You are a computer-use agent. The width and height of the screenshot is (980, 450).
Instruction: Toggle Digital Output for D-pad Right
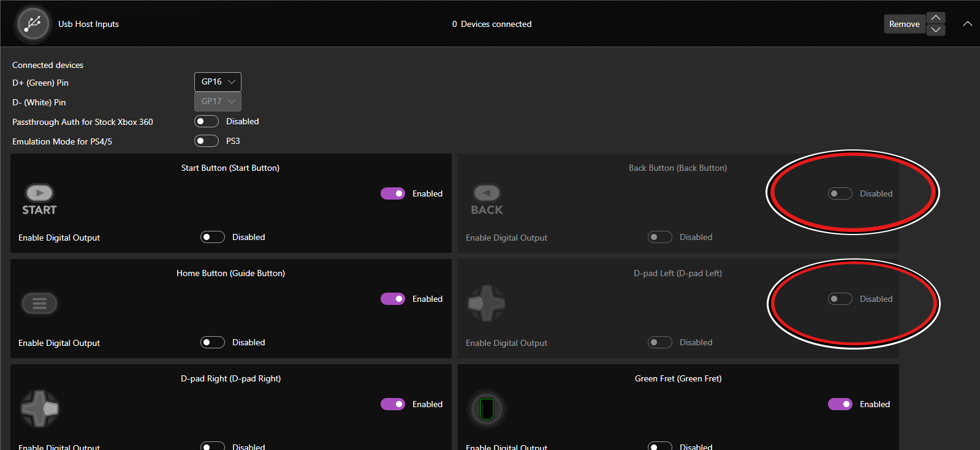pyautogui.click(x=213, y=446)
